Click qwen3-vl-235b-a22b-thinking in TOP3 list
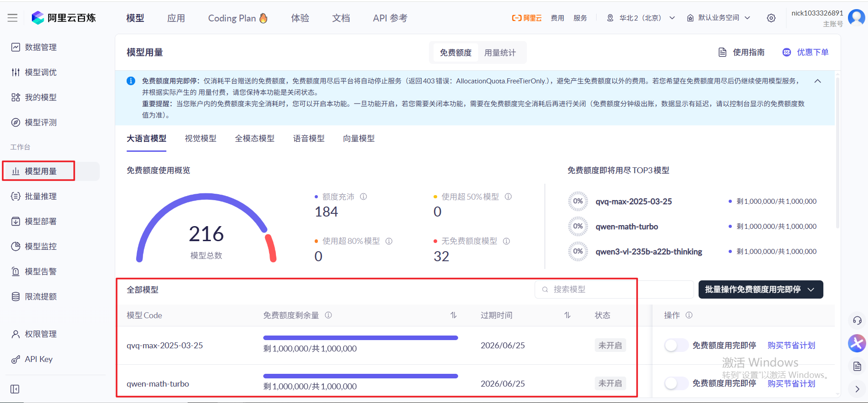868x403 pixels. 649,252
